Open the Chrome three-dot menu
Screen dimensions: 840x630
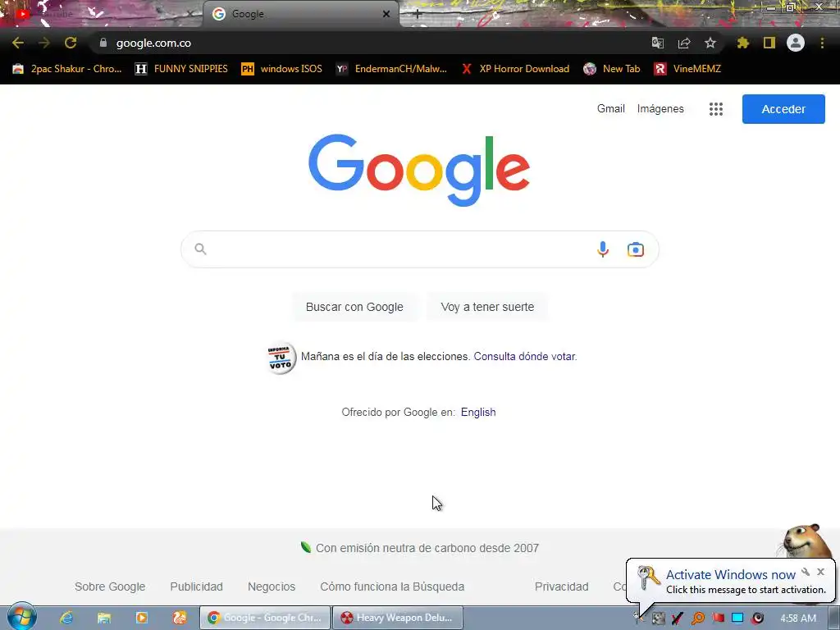click(x=822, y=43)
